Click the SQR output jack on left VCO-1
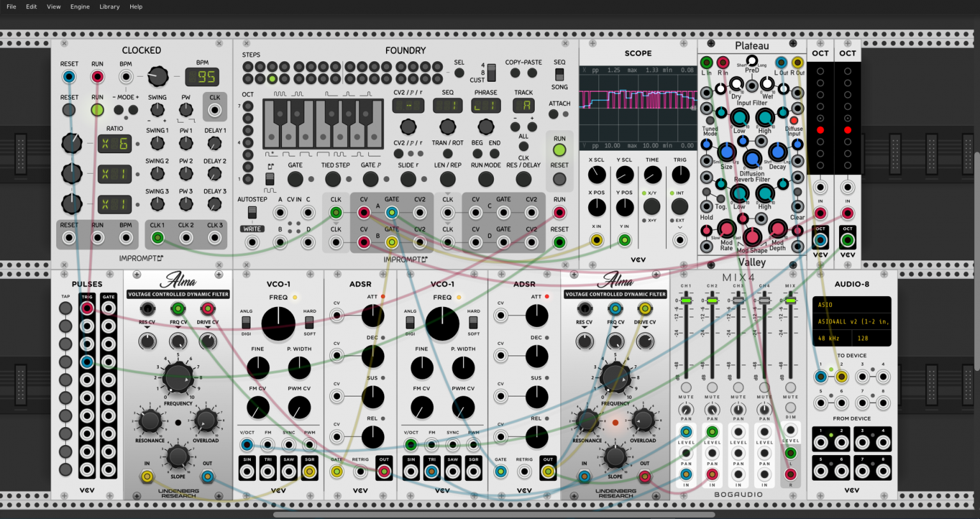 pyautogui.click(x=309, y=472)
